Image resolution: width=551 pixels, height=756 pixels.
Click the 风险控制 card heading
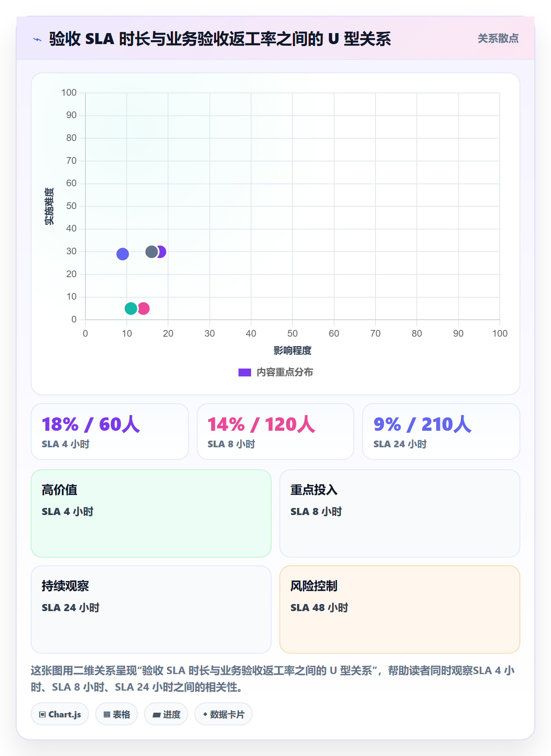[x=314, y=586]
